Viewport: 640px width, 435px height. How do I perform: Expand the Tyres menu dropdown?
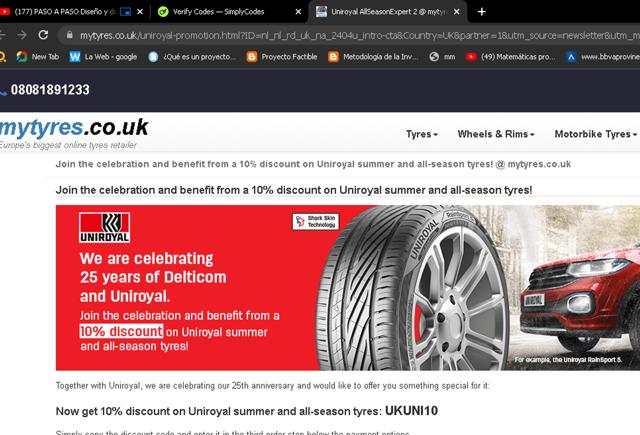click(x=422, y=134)
